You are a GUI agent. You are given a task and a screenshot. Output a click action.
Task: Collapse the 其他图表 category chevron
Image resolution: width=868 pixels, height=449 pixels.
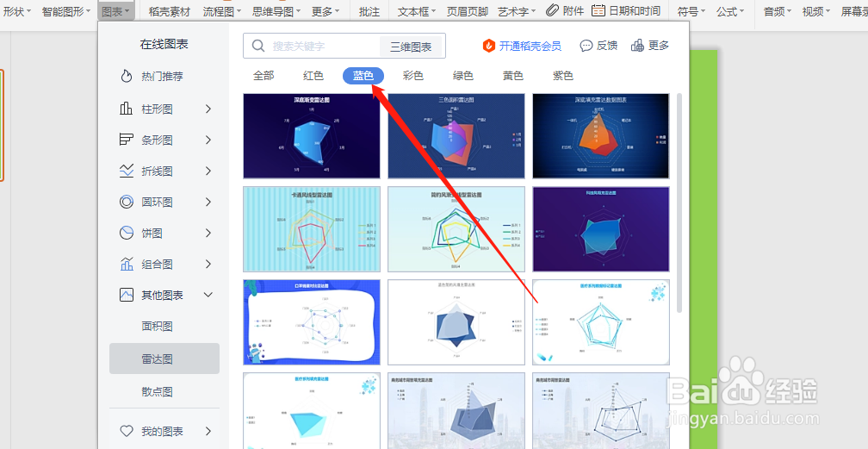click(208, 295)
